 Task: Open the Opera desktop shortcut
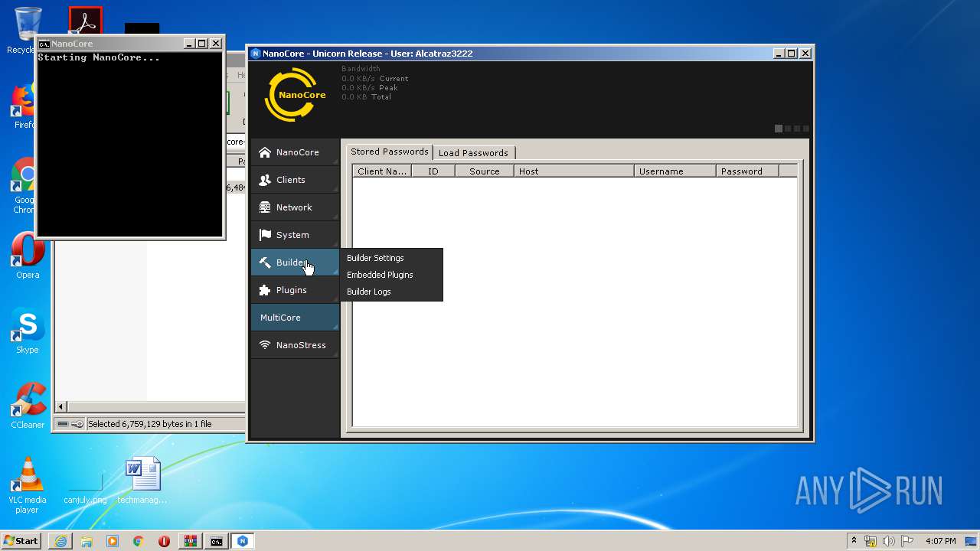click(x=26, y=256)
